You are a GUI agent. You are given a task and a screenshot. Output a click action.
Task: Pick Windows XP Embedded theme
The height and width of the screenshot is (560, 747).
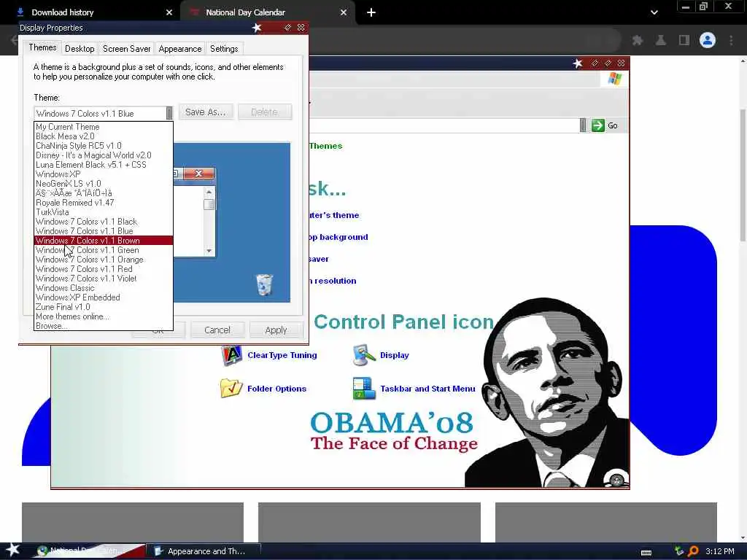pos(104,297)
